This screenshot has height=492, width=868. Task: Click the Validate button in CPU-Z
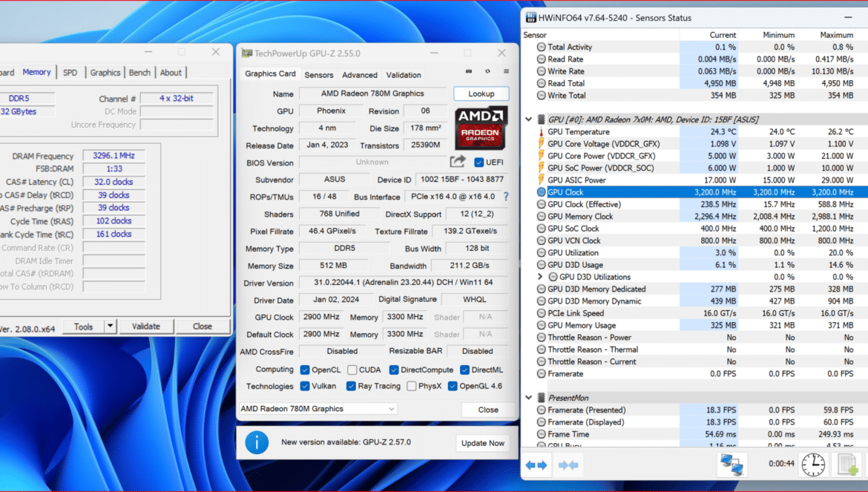tap(146, 327)
